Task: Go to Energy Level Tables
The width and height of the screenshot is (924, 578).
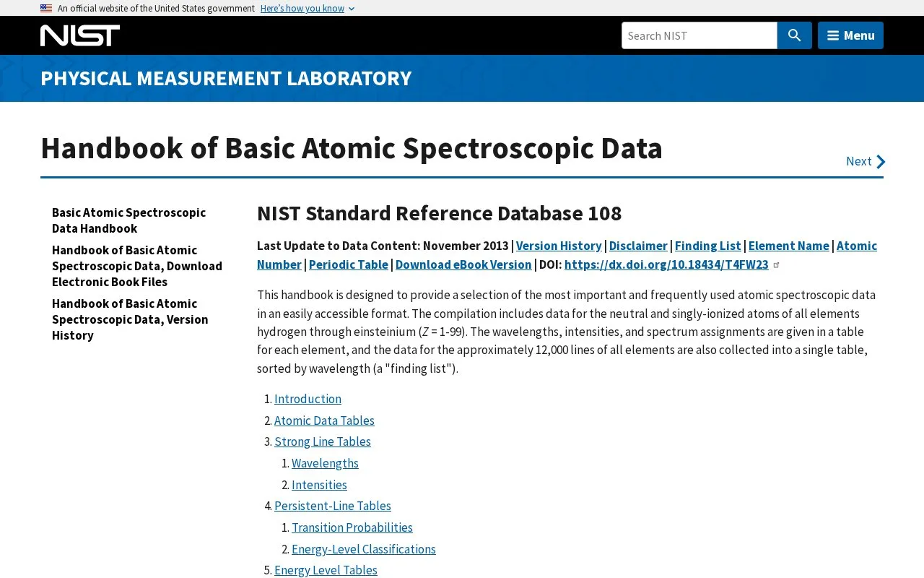Action: click(326, 570)
